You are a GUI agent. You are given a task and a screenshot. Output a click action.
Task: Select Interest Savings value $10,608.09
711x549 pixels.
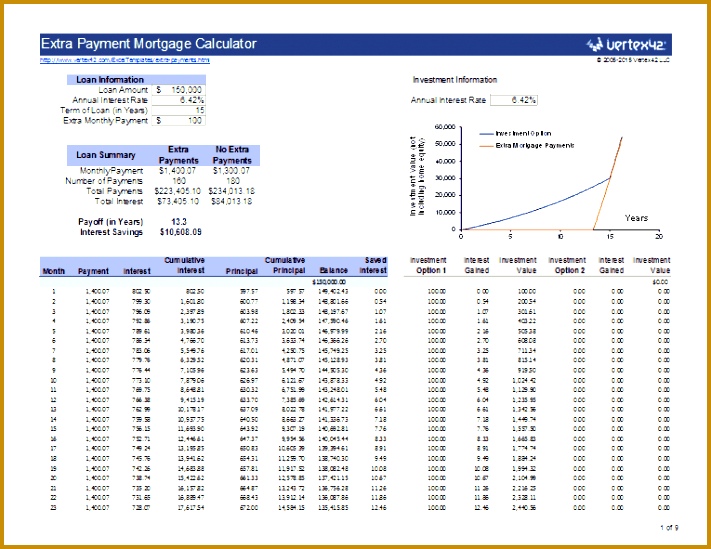(x=180, y=232)
